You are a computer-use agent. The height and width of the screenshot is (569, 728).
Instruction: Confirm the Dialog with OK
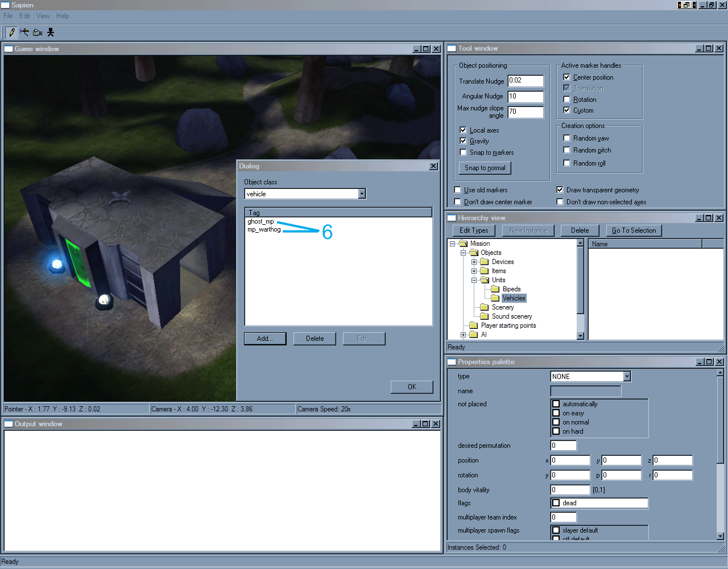[412, 387]
